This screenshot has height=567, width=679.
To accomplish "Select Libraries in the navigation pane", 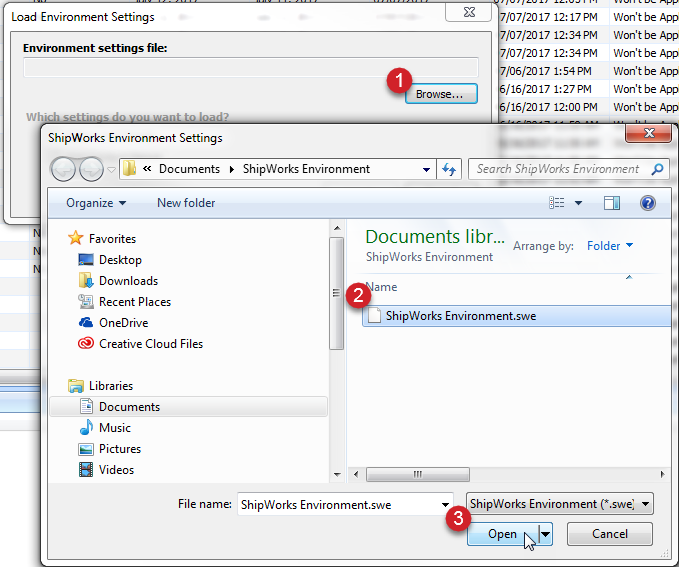I will coord(111,386).
